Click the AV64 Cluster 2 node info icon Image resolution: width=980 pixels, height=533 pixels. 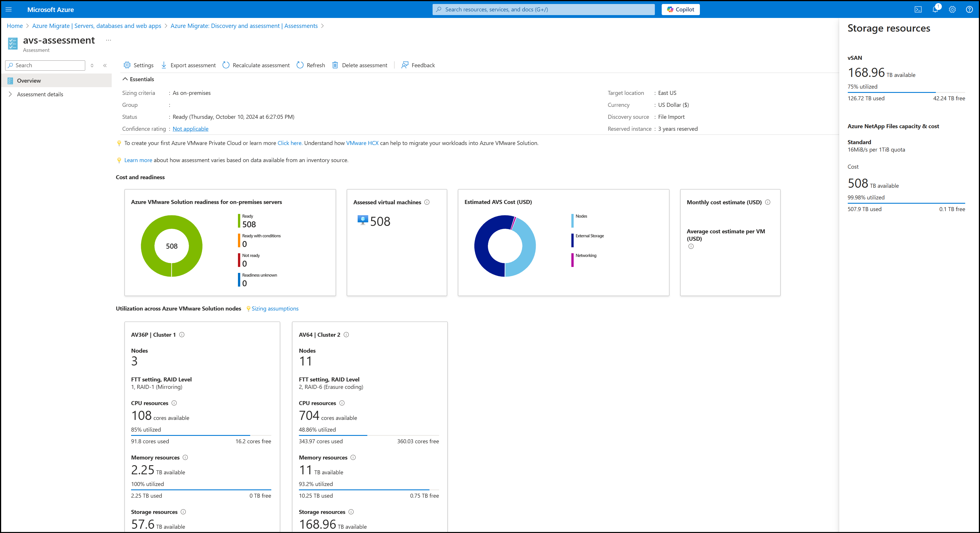pos(346,335)
